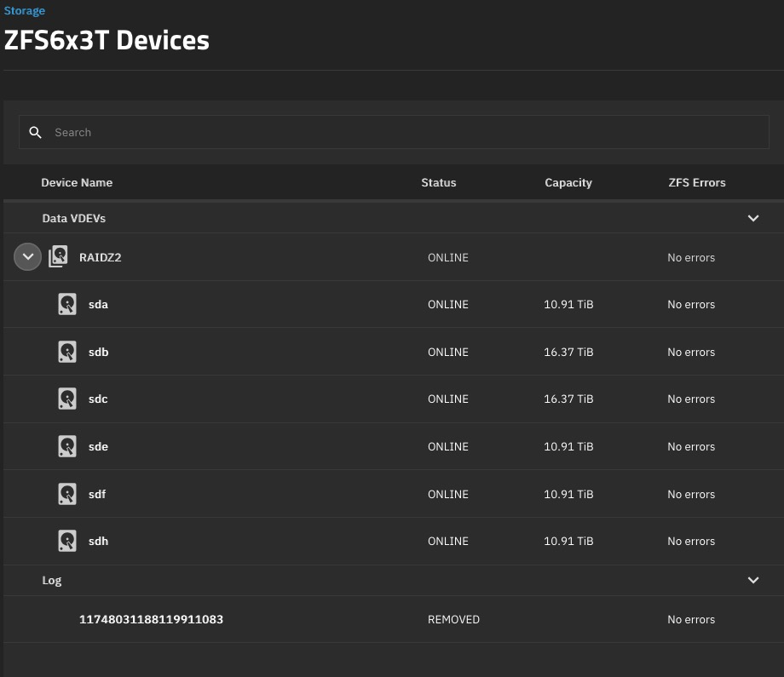Click the search magnifier icon

pos(35,133)
